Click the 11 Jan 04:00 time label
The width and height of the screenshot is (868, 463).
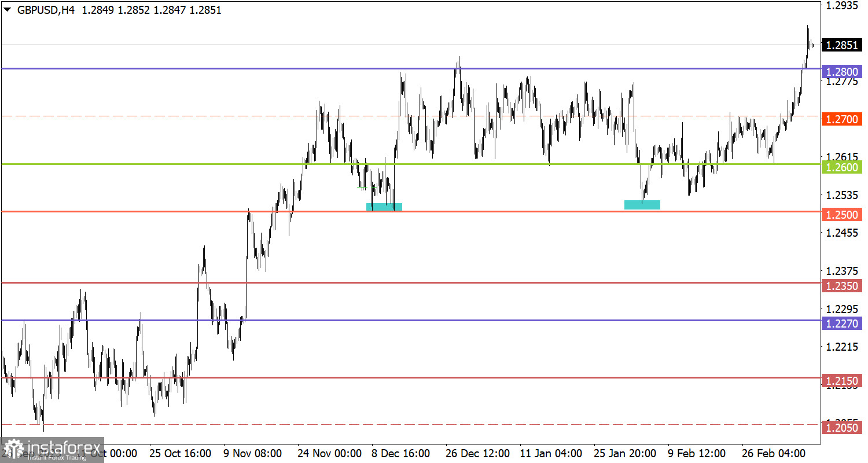(x=551, y=453)
